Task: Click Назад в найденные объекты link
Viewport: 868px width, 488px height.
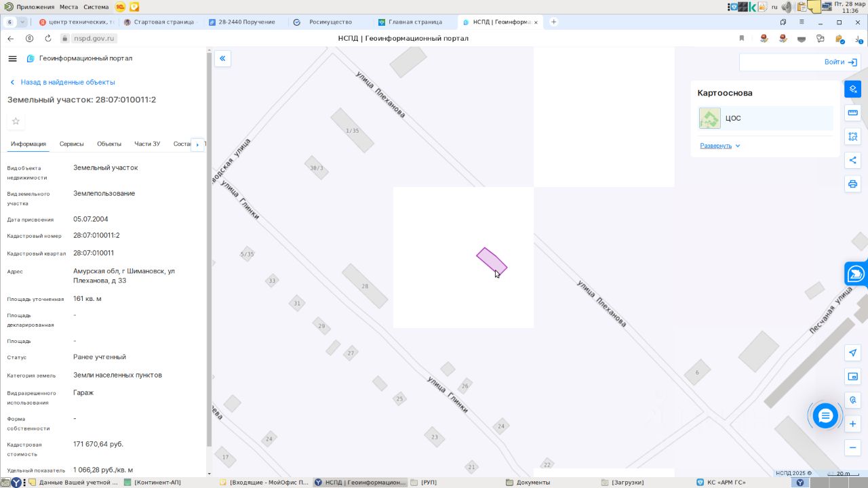Action: [x=62, y=82]
